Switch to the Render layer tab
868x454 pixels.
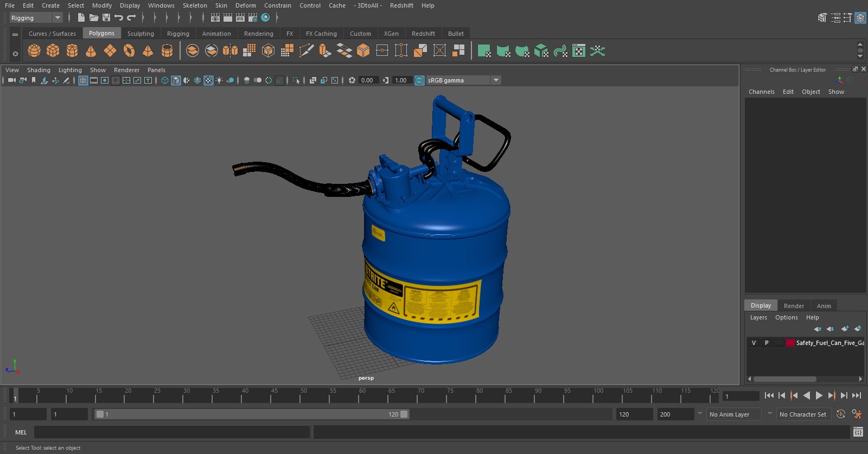point(794,306)
